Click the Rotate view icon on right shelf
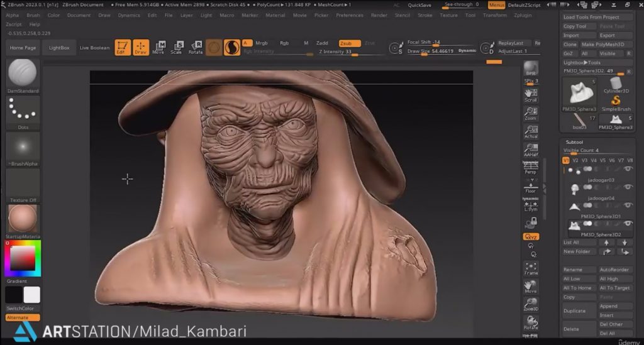 tap(531, 323)
